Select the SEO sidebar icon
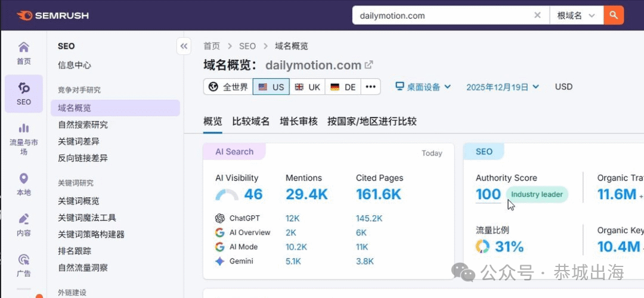 [24, 94]
